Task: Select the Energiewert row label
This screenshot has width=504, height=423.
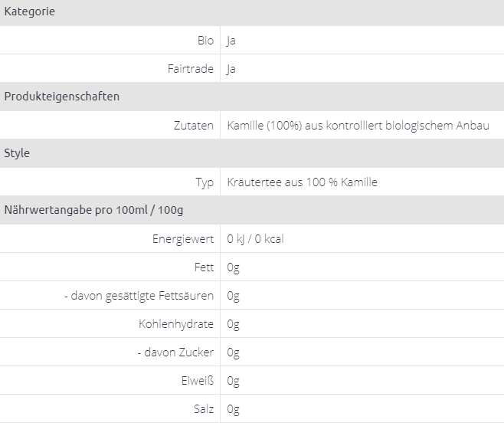Action: pyautogui.click(x=183, y=239)
